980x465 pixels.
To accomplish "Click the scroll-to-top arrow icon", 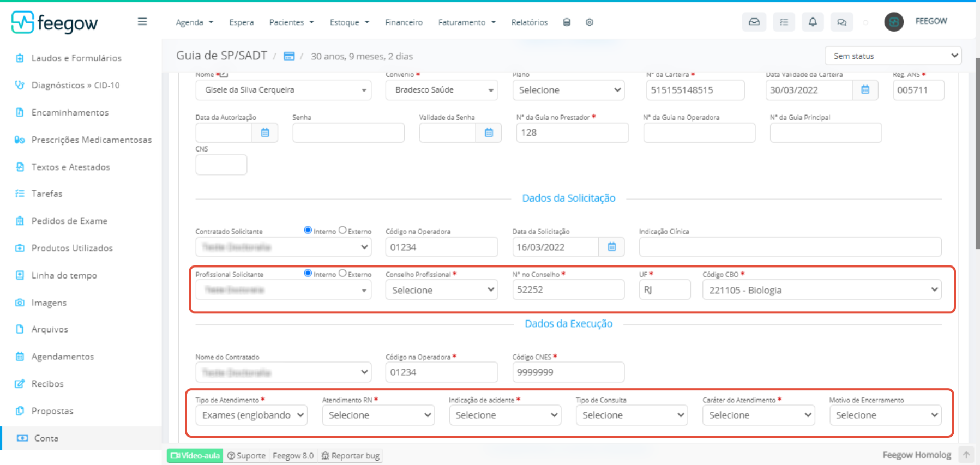I will click(x=966, y=455).
